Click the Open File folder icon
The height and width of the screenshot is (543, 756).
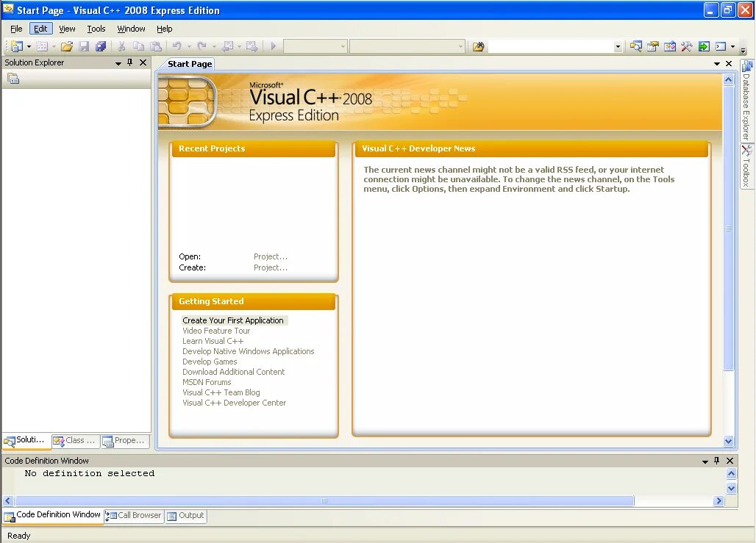(x=67, y=46)
